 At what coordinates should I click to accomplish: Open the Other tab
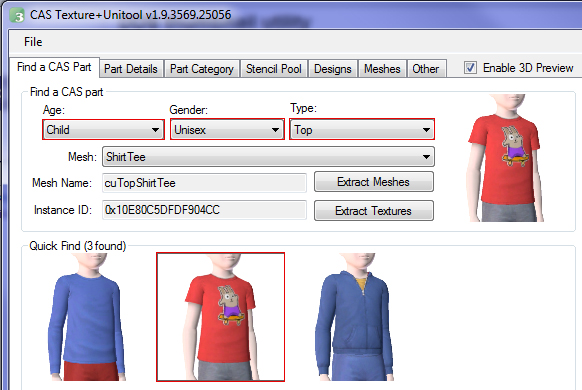426,69
